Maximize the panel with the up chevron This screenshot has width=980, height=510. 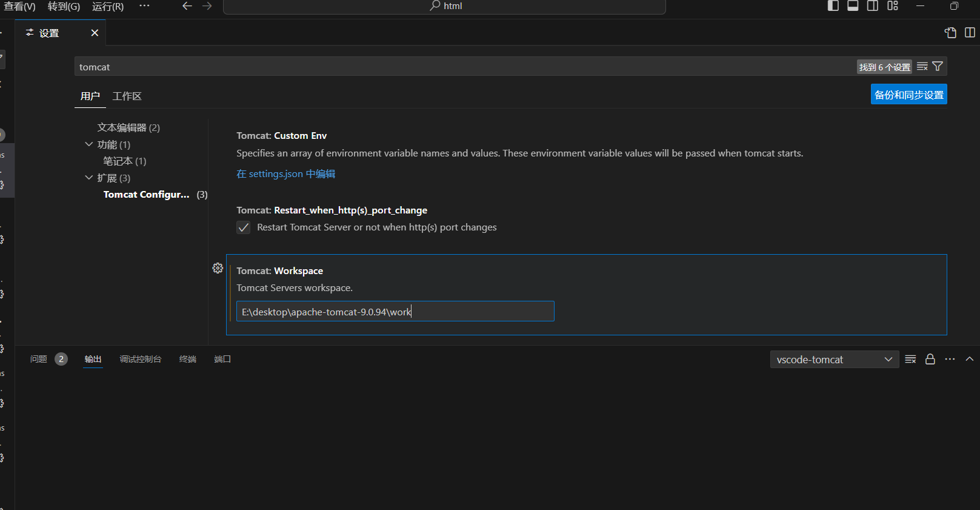970,359
